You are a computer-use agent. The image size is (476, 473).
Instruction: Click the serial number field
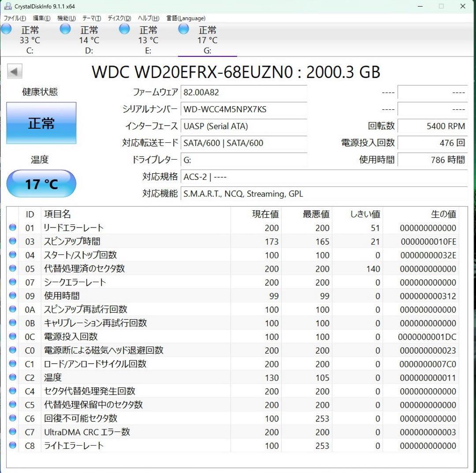244,109
